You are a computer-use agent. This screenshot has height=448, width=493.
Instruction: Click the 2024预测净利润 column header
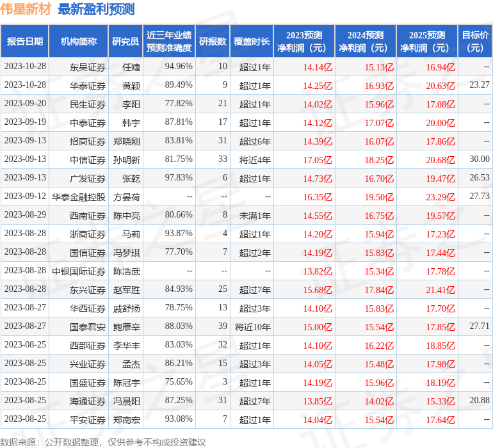[x=366, y=41]
